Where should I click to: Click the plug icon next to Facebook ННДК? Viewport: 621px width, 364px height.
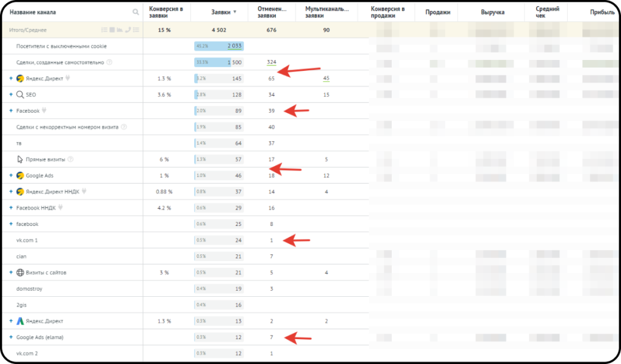(60, 207)
